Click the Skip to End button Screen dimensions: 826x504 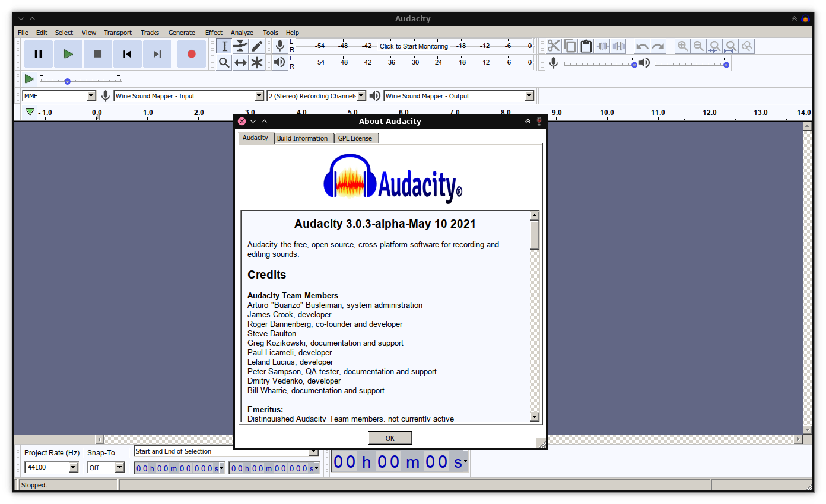tap(157, 54)
